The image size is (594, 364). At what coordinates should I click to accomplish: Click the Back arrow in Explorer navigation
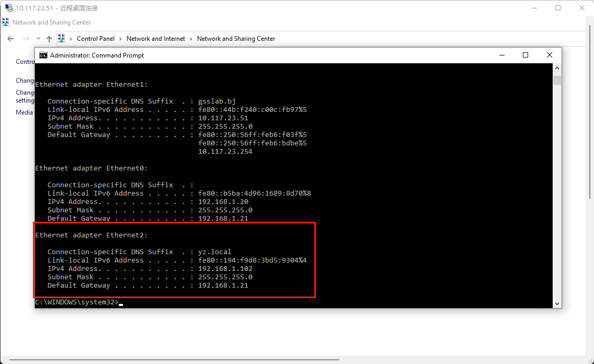point(10,39)
